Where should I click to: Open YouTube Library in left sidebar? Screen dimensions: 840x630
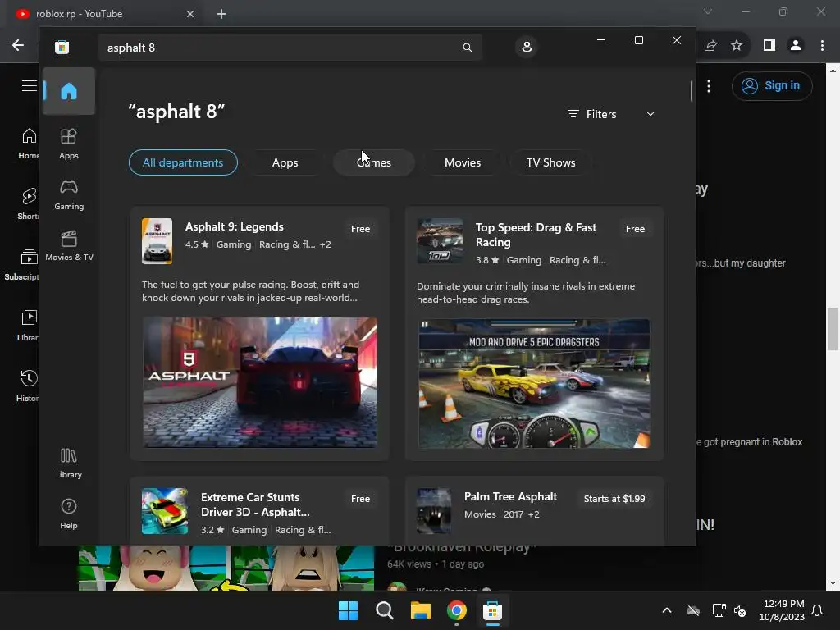pyautogui.click(x=28, y=325)
